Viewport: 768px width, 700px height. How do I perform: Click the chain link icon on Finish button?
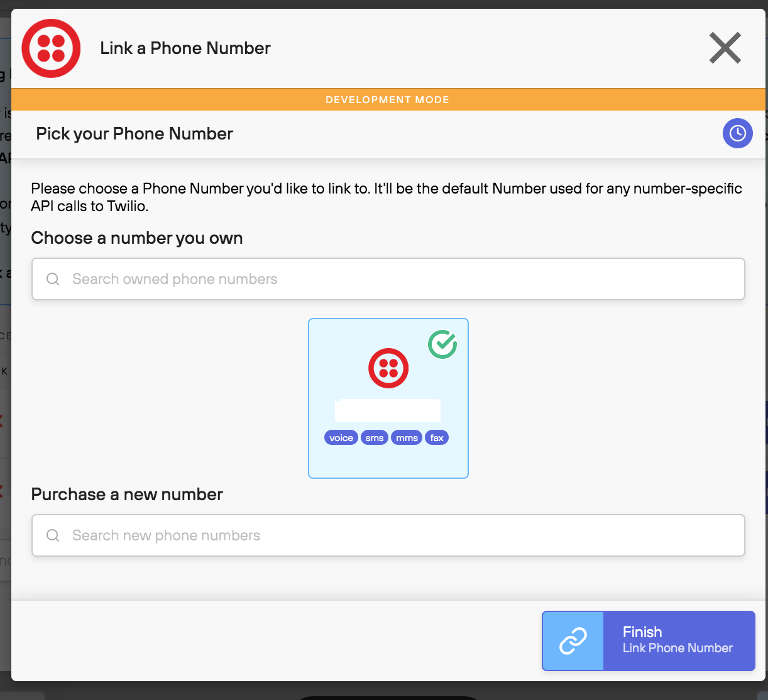click(x=573, y=641)
